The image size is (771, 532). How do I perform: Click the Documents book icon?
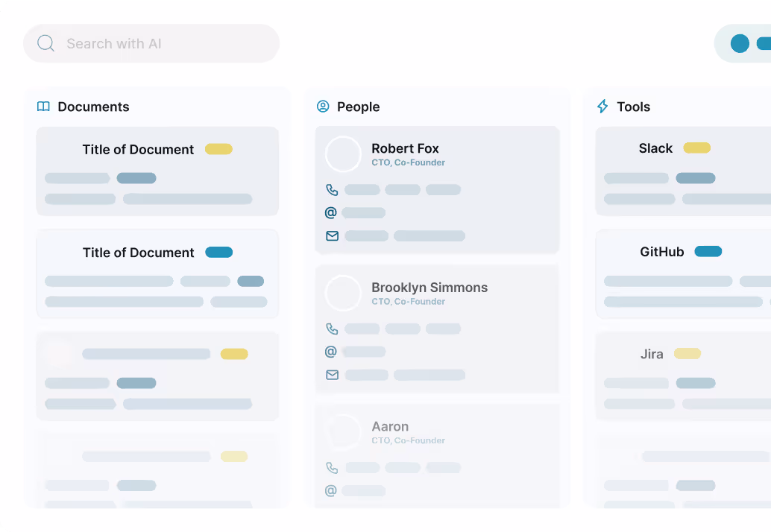point(43,107)
